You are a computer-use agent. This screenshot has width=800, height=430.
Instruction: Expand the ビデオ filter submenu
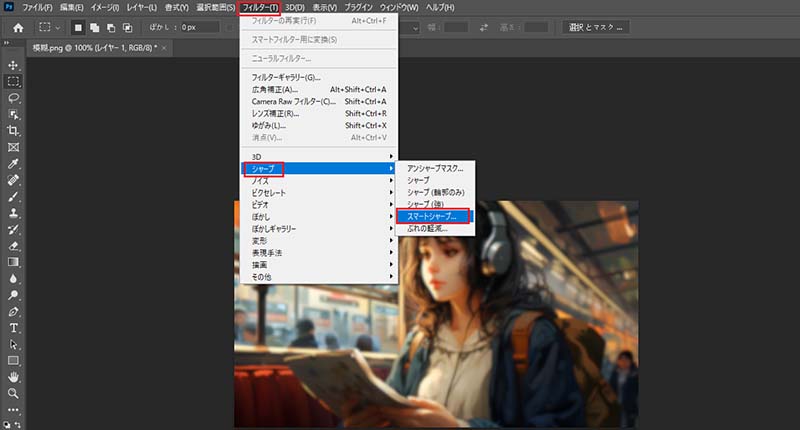click(x=319, y=205)
